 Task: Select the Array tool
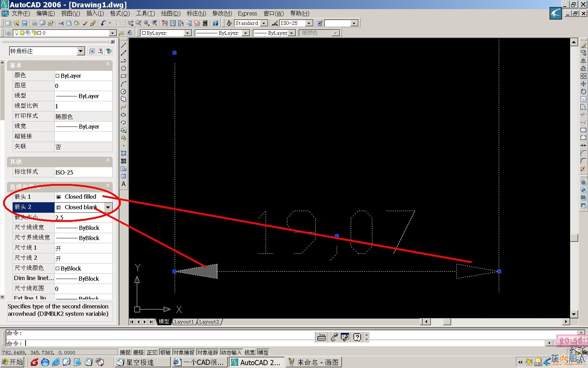coord(583,76)
